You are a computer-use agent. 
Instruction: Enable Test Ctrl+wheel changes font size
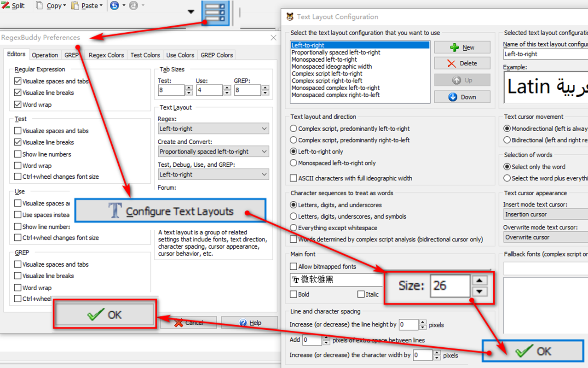(17, 177)
